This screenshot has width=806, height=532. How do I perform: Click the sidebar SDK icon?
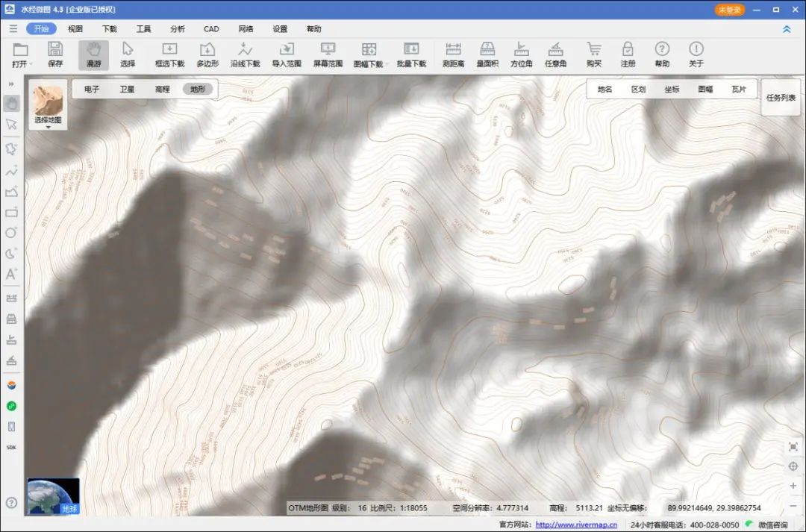click(11, 447)
